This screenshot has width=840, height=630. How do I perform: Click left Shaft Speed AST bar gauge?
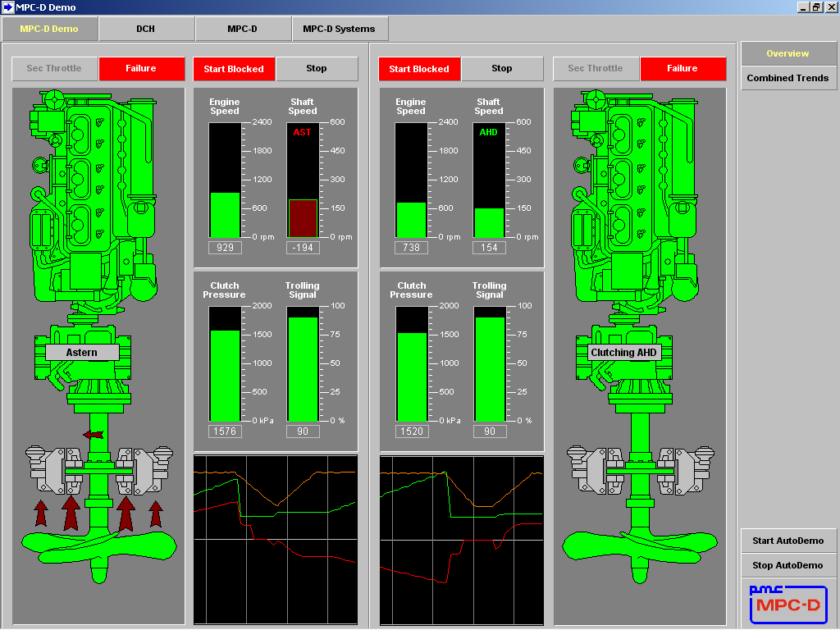click(x=304, y=180)
